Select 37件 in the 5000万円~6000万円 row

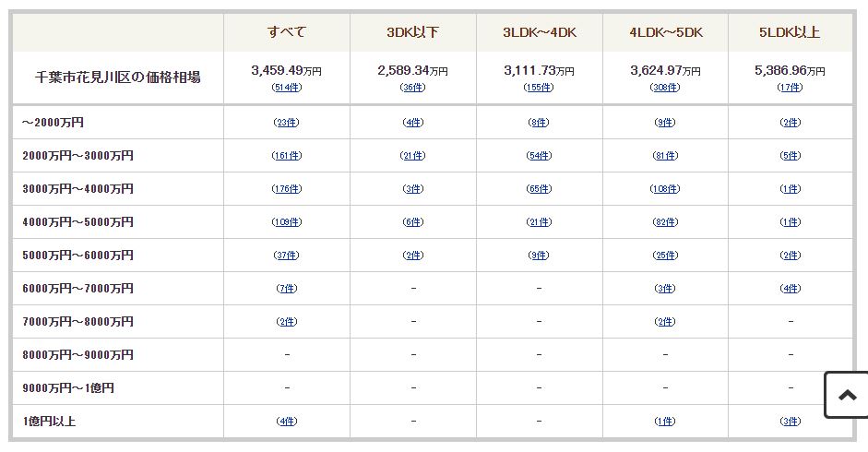(286, 256)
